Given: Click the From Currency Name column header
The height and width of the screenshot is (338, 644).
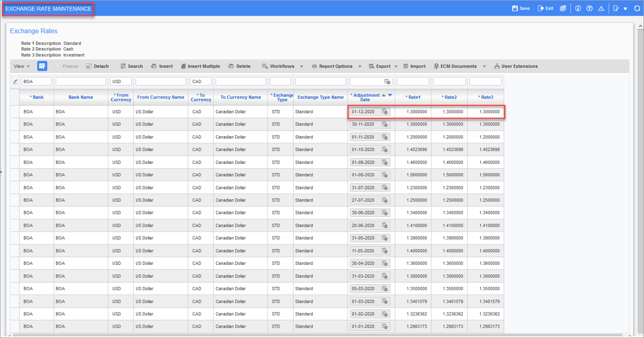Looking at the screenshot, I should (160, 97).
